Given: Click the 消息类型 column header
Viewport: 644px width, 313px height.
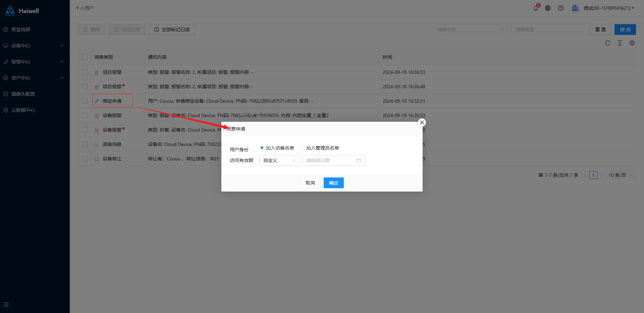Looking at the screenshot, I should pos(104,57).
